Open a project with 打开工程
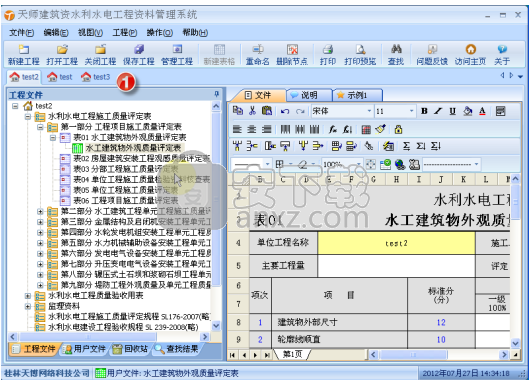 [x=62, y=55]
